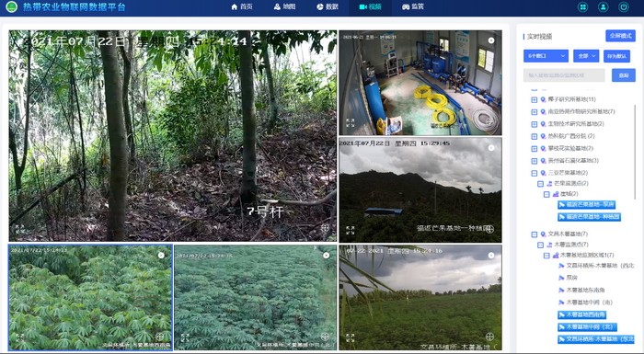This screenshot has width=644, height=354.
Task: Select highlighted camera 木薯基地西南角 in tree
Action: point(581,314)
